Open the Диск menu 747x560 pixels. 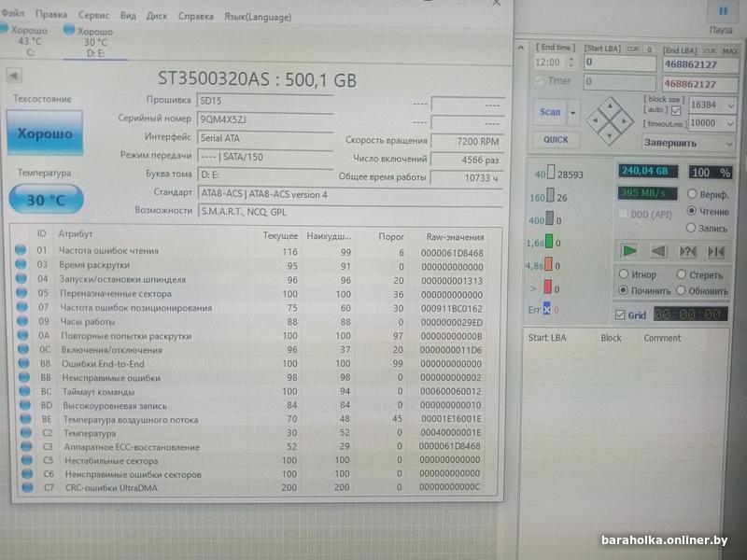pos(157,16)
